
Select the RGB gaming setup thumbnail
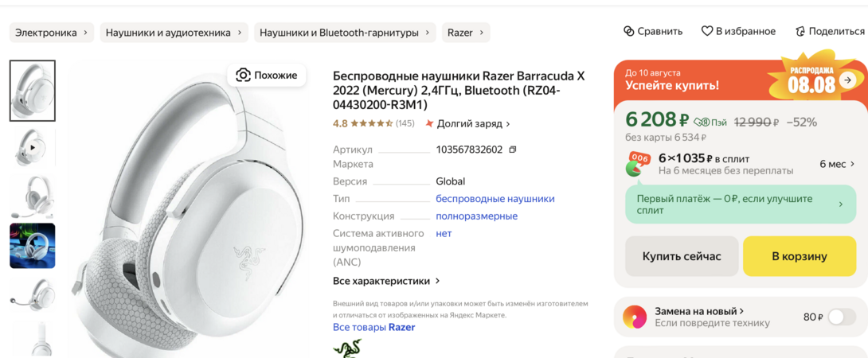[x=33, y=245]
